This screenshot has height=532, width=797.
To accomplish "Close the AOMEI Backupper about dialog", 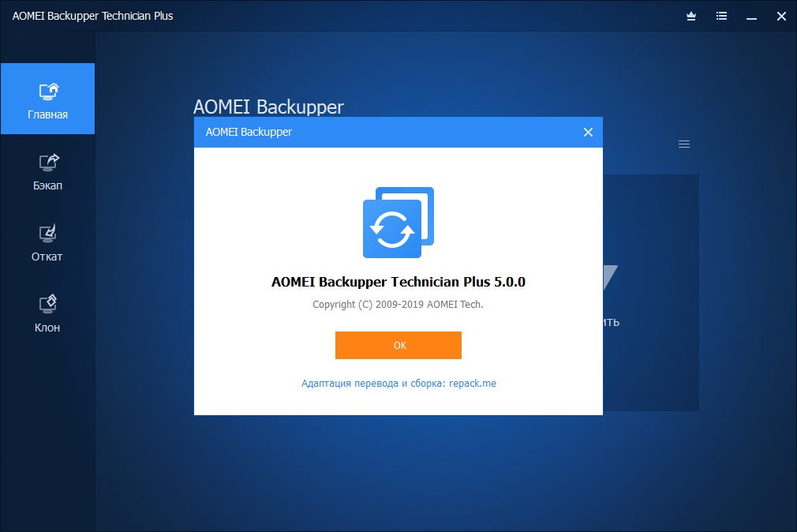I will pos(588,133).
